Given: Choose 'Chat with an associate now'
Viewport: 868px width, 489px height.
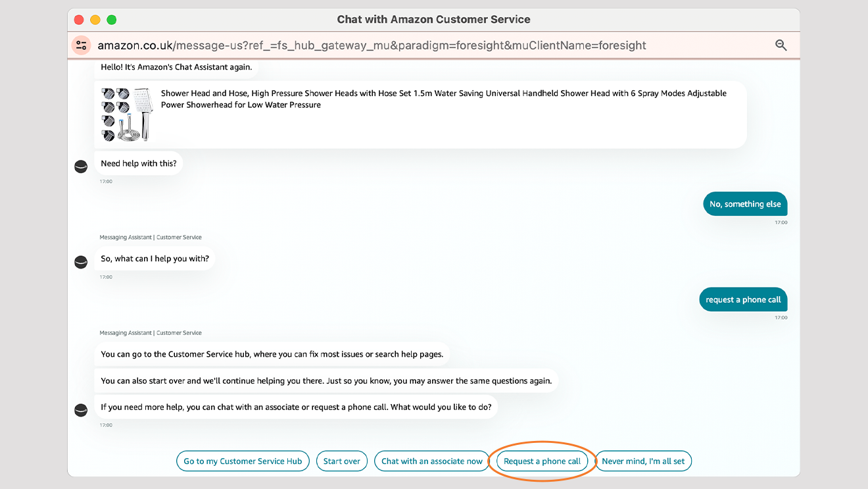Looking at the screenshot, I should (431, 461).
